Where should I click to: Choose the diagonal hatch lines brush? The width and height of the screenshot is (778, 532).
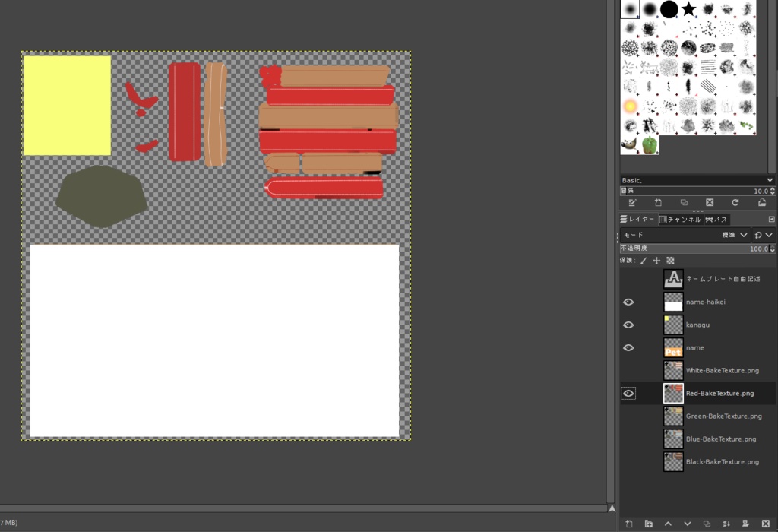click(708, 87)
